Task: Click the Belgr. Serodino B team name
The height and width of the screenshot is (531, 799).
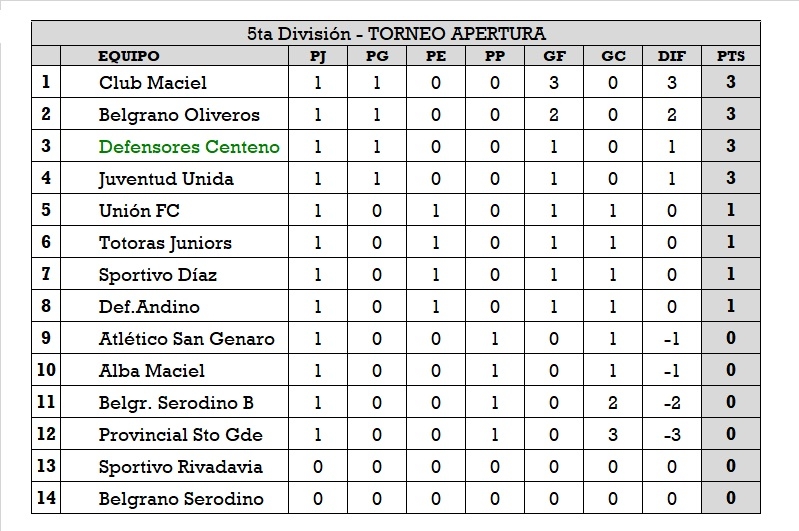Action: point(176,403)
